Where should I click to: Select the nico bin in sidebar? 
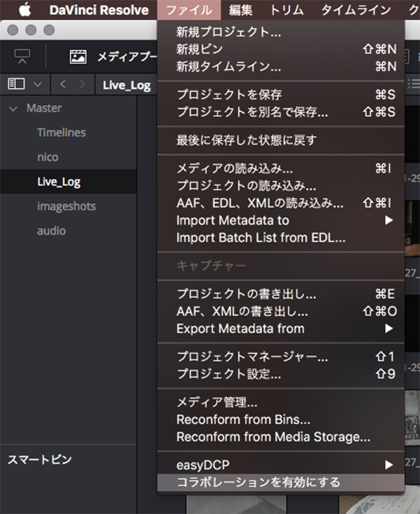click(48, 157)
